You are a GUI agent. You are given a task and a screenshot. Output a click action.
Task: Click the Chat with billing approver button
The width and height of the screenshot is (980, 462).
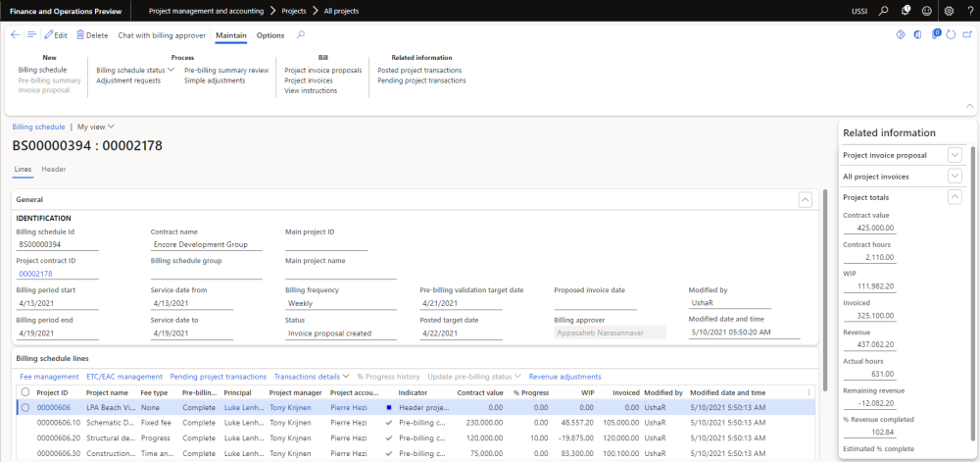(162, 35)
